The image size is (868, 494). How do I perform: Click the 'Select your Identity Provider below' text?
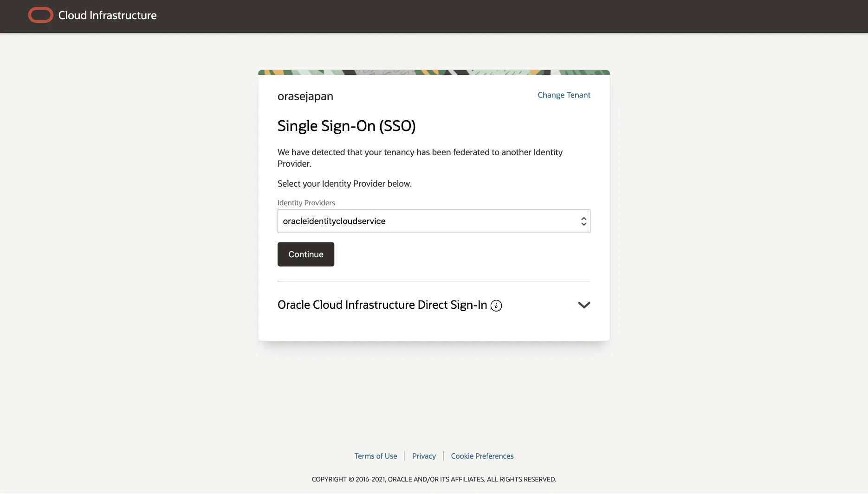tap(344, 183)
